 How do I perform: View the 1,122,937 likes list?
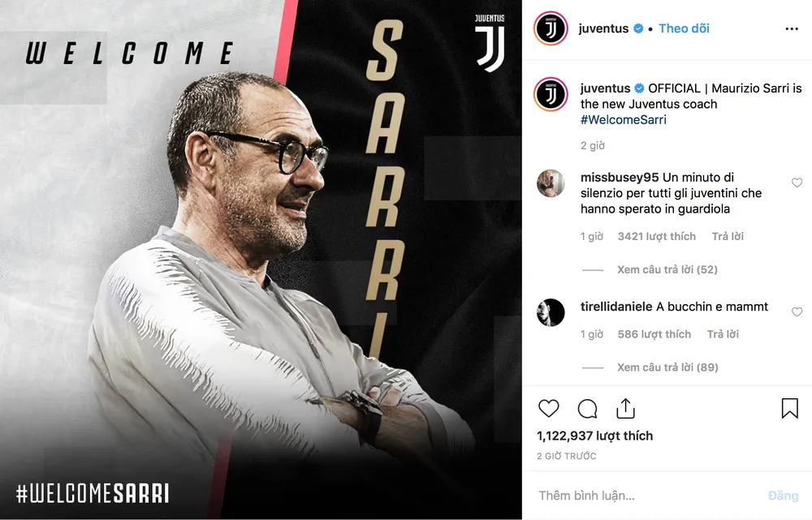tap(594, 436)
